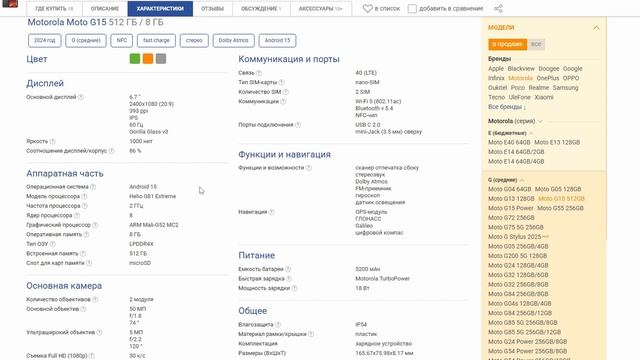Screen dimensions: 640x360
Task: Open help icon next to 'Связь'
Action: pos(258,73)
